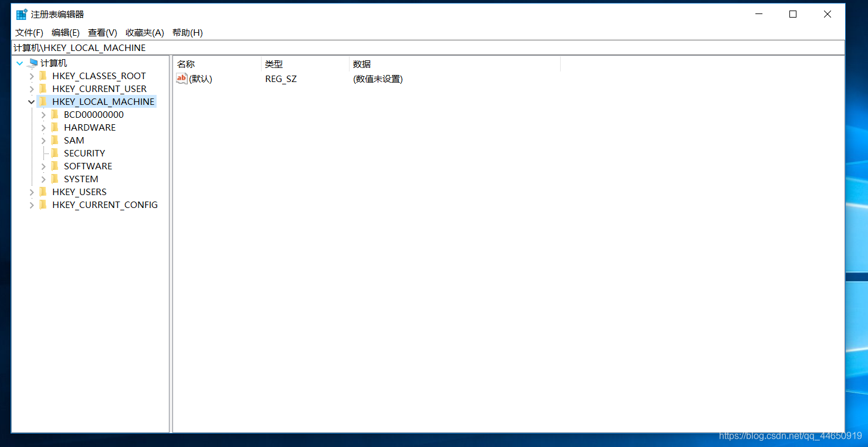The height and width of the screenshot is (447, 868).
Task: Minimize the Registry Editor window
Action: coord(758,14)
